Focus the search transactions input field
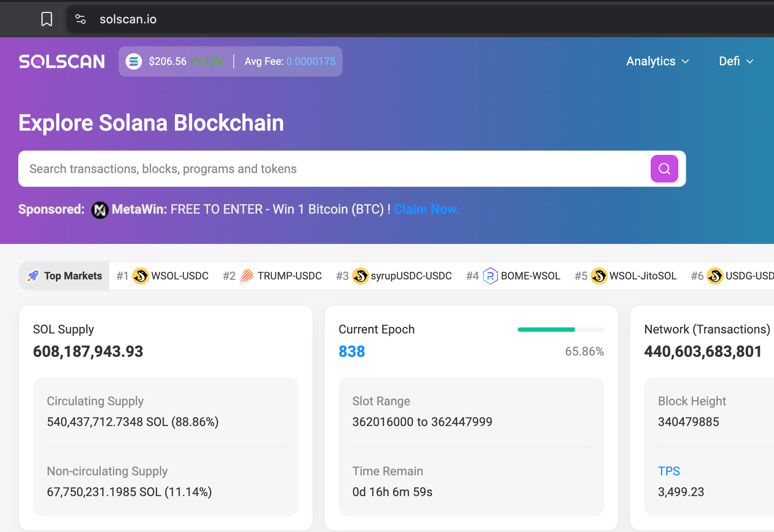The height and width of the screenshot is (532, 774). [333, 169]
